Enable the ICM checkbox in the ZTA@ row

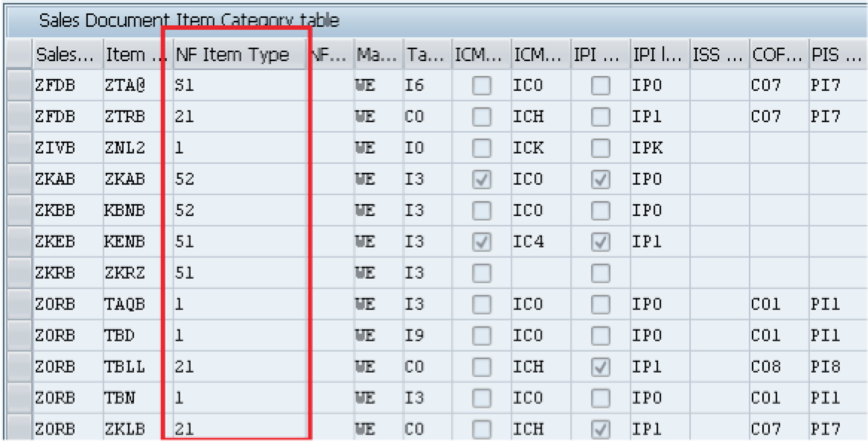tap(482, 87)
